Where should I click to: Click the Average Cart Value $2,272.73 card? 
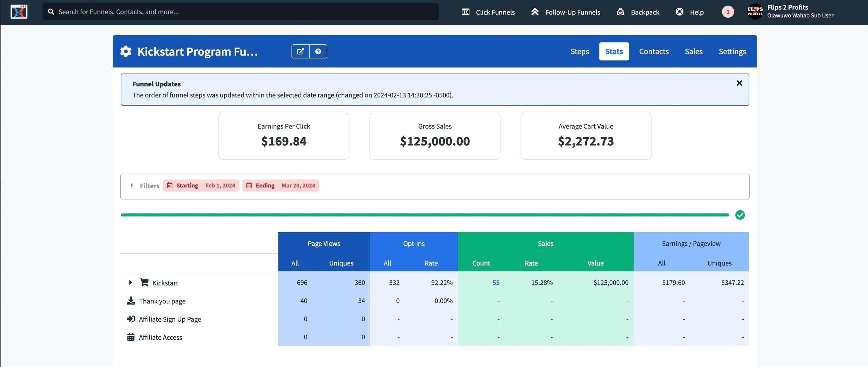(586, 137)
